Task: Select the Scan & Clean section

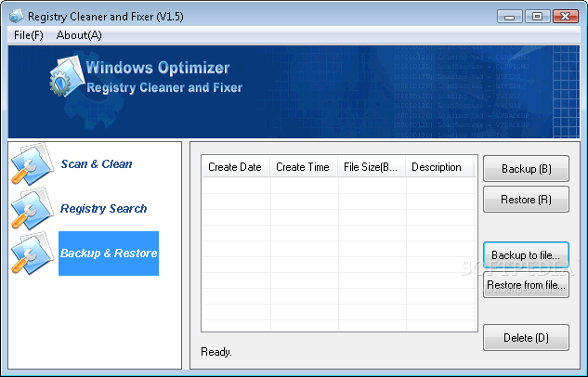Action: coord(97,163)
